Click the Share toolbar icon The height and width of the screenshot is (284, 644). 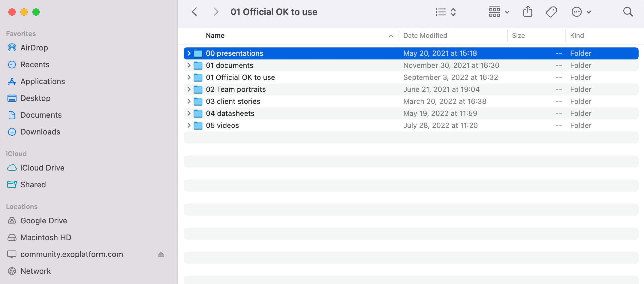click(528, 12)
